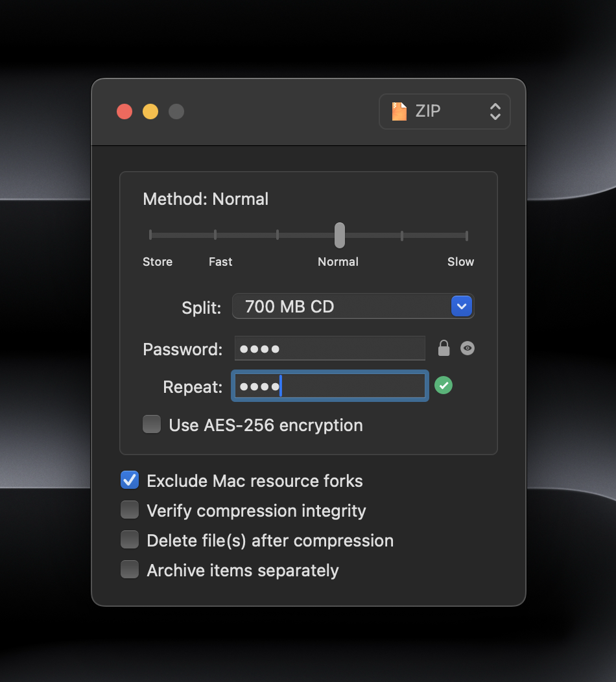
Task: Expand the Split size dropdown arrow
Action: point(461,306)
